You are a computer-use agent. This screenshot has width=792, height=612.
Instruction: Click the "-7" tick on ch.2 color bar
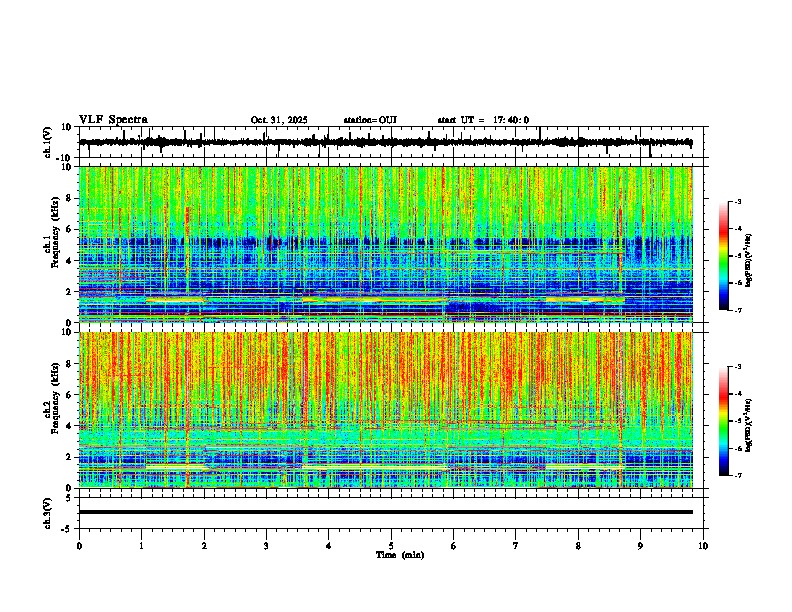pyautogui.click(x=737, y=476)
